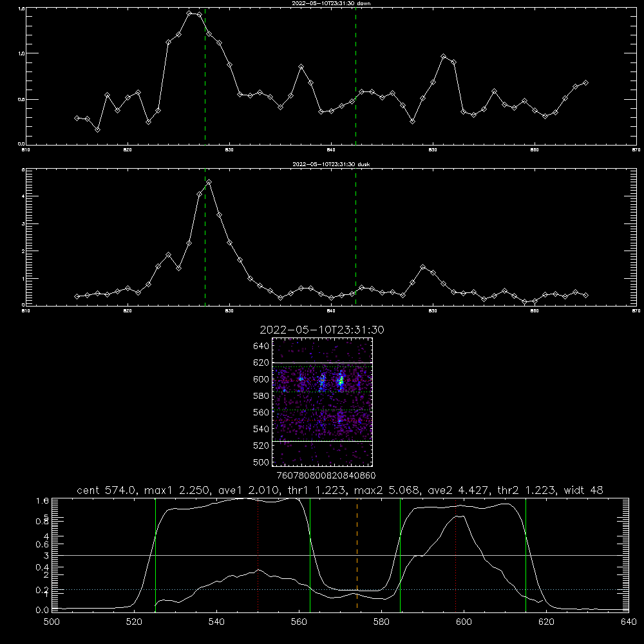This screenshot has height=644, width=644.
Task: Select the 'cent 574.0' value in stats line
Action: [107, 490]
